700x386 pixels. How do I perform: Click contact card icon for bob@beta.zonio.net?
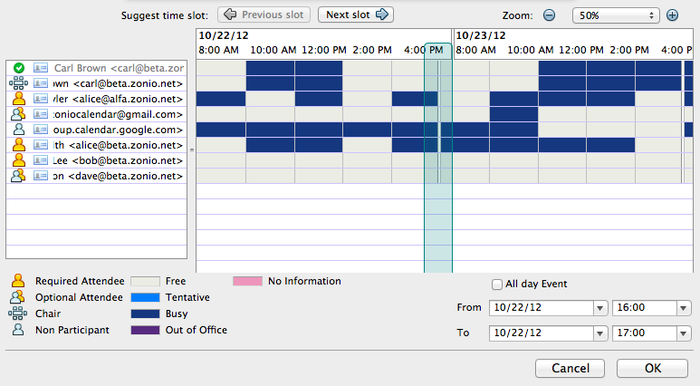click(x=41, y=160)
